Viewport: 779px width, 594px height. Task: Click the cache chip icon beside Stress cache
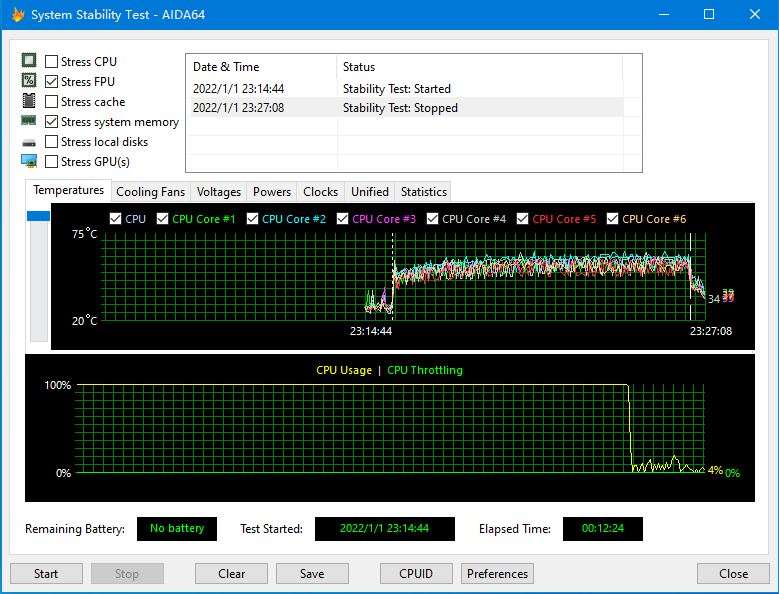point(29,101)
